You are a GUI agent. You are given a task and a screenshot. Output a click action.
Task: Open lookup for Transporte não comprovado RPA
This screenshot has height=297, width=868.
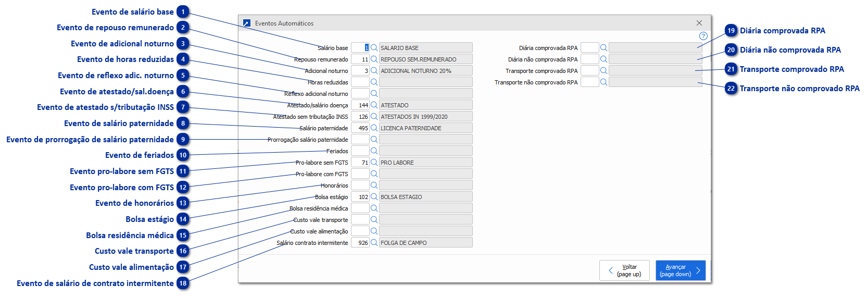pos(603,82)
